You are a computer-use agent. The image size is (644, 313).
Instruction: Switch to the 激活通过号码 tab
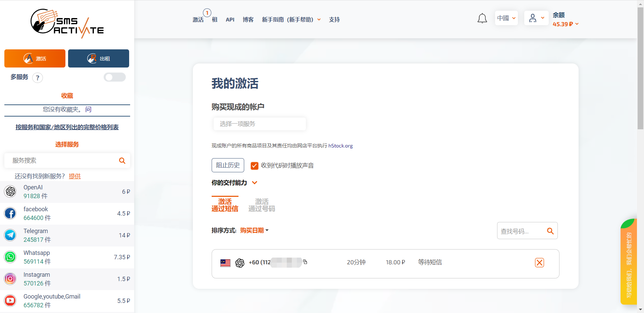(x=262, y=205)
